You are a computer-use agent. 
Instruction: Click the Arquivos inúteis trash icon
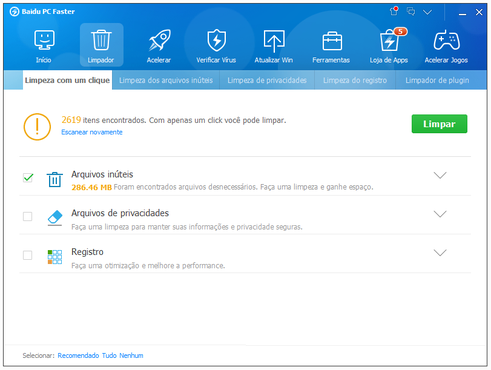(x=55, y=179)
